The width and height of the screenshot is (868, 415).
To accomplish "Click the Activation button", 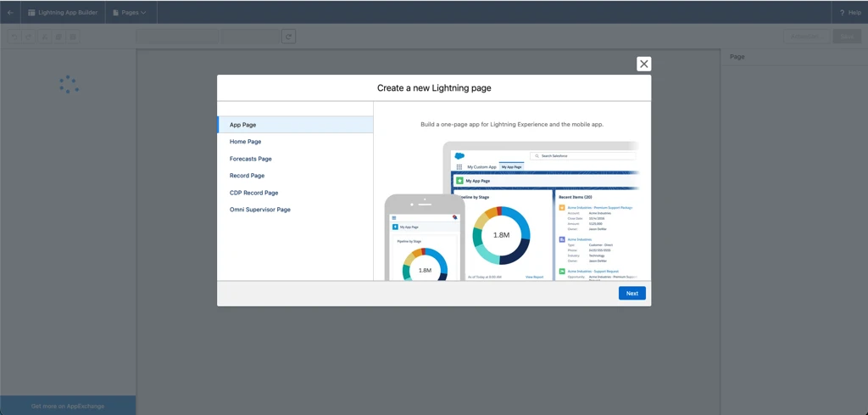I will pyautogui.click(x=807, y=36).
